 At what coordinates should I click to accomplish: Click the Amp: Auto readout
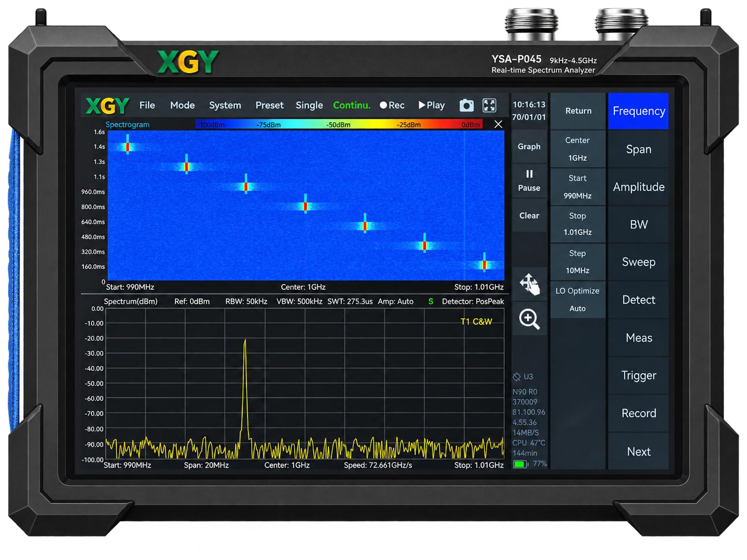(x=396, y=302)
